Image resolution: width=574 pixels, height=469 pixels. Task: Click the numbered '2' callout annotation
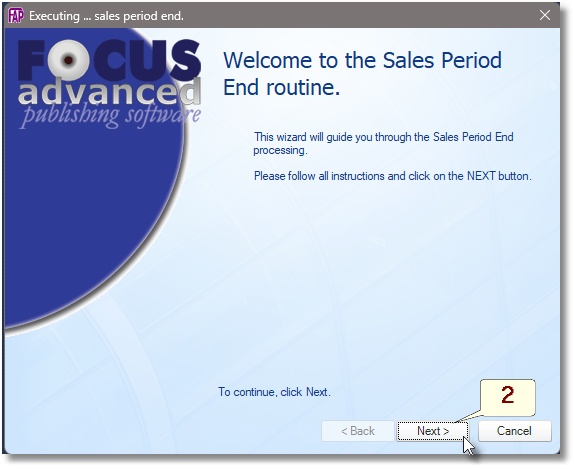tap(507, 398)
